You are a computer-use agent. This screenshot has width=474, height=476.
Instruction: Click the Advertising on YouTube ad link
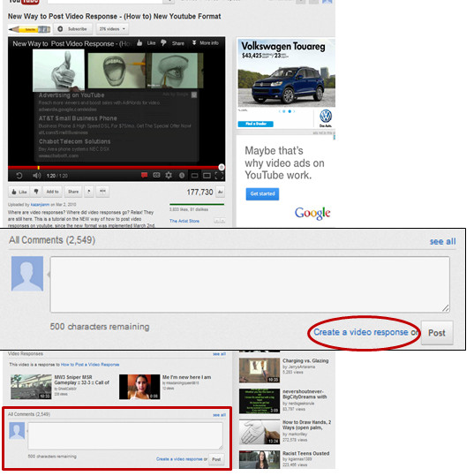(71, 95)
